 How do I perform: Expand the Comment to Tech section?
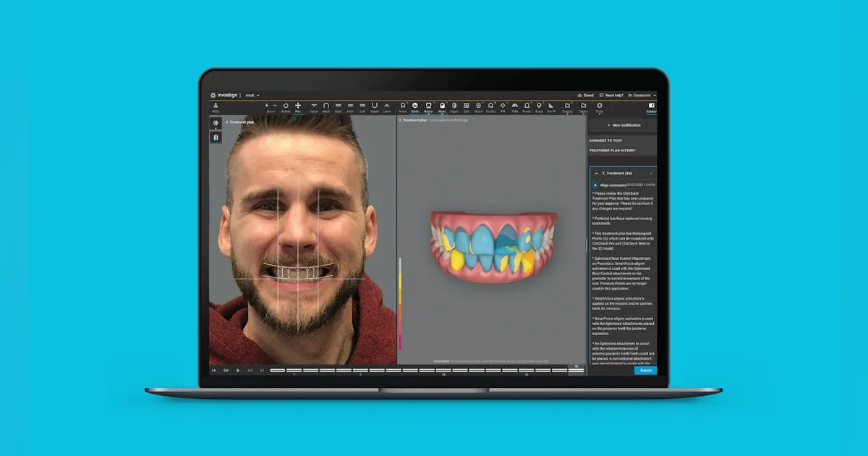click(x=606, y=140)
